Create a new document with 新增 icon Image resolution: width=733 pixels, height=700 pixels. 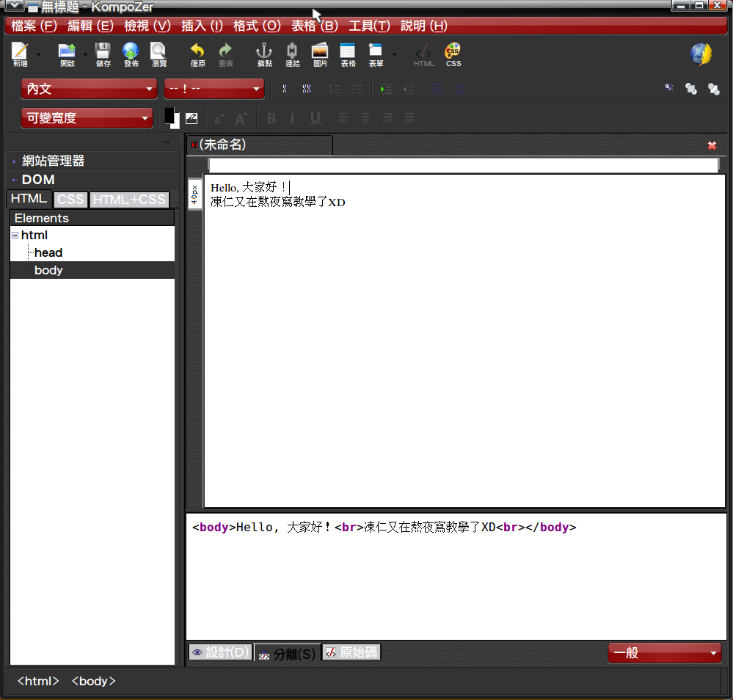(20, 55)
